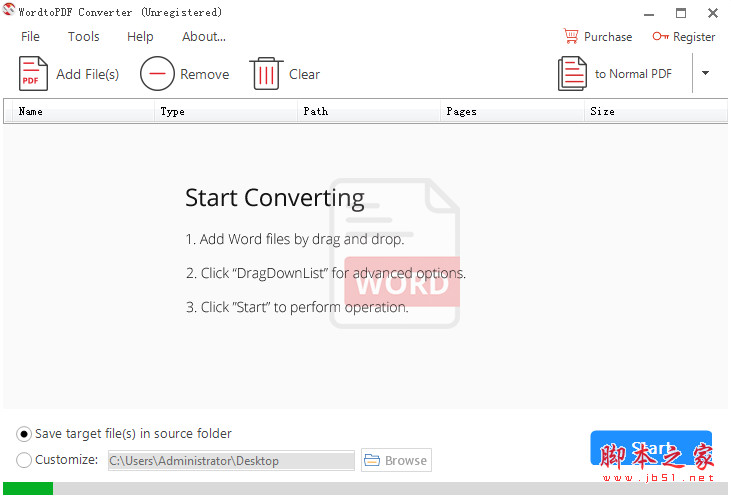Open the Tools menu
Viewport: 731px width, 496px height.
coord(83,36)
